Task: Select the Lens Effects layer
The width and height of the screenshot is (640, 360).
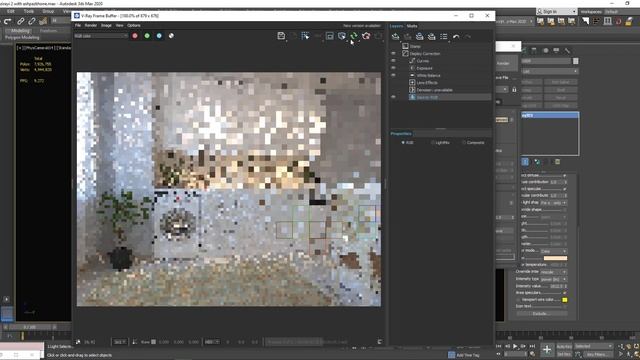Action: coord(427,82)
